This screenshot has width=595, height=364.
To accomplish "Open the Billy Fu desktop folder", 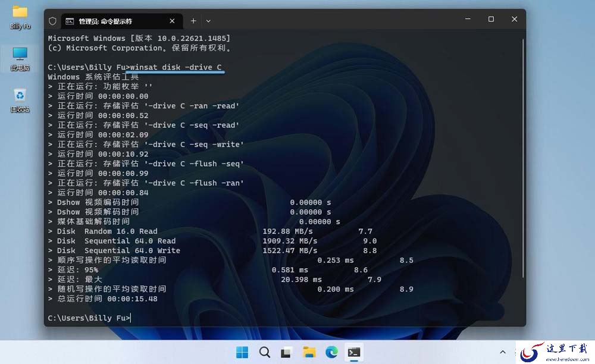I will pos(20,17).
